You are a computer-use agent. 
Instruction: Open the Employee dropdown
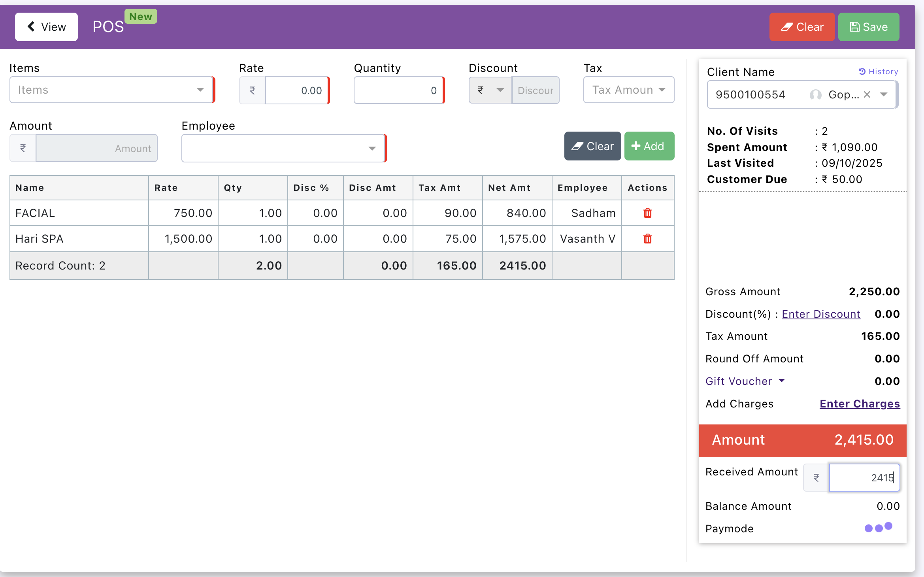click(283, 148)
